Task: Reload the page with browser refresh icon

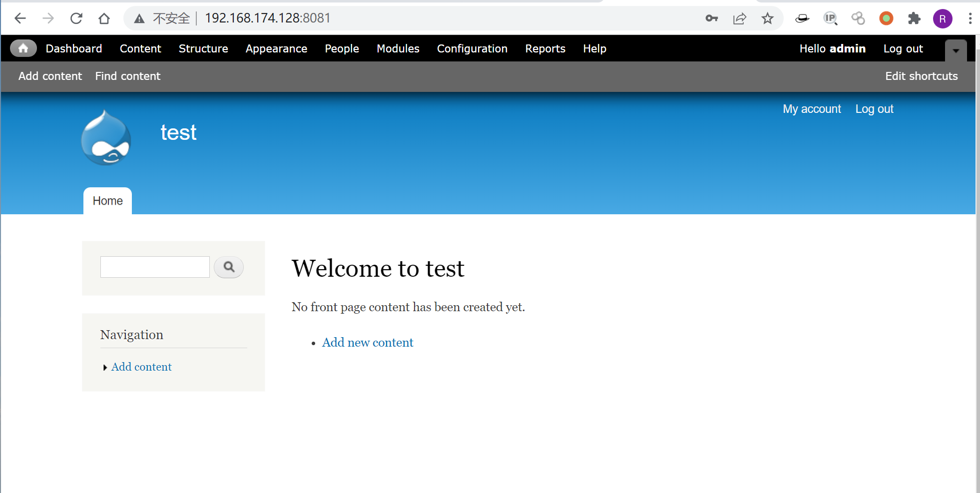Action: (76, 18)
